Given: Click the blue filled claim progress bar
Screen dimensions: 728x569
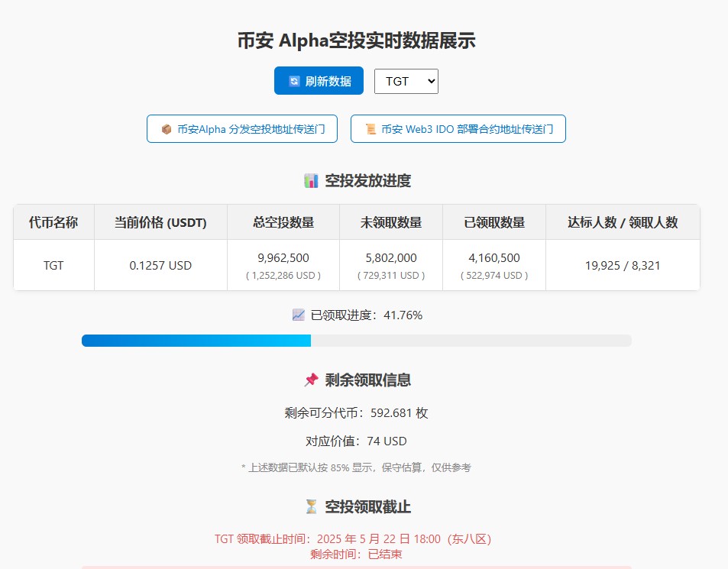Looking at the screenshot, I should (x=196, y=341).
